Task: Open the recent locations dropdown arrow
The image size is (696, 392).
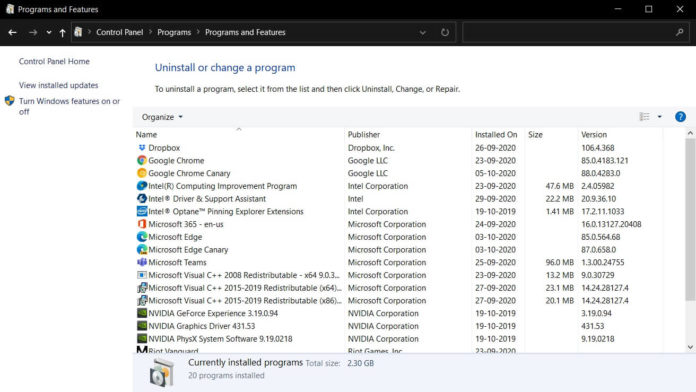Action: [x=48, y=32]
